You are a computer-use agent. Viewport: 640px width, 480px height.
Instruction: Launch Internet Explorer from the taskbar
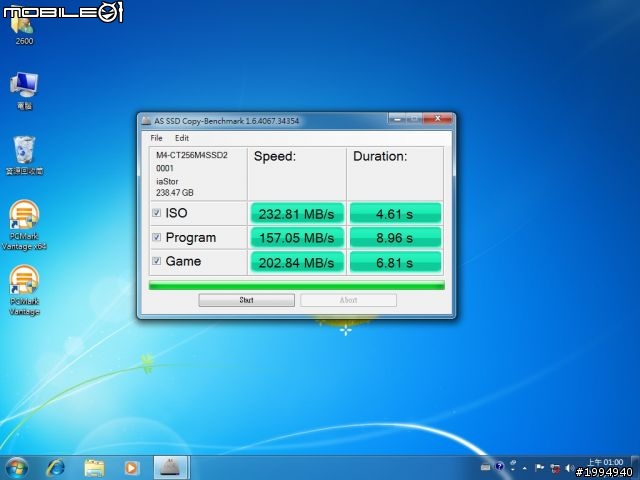coord(56,468)
